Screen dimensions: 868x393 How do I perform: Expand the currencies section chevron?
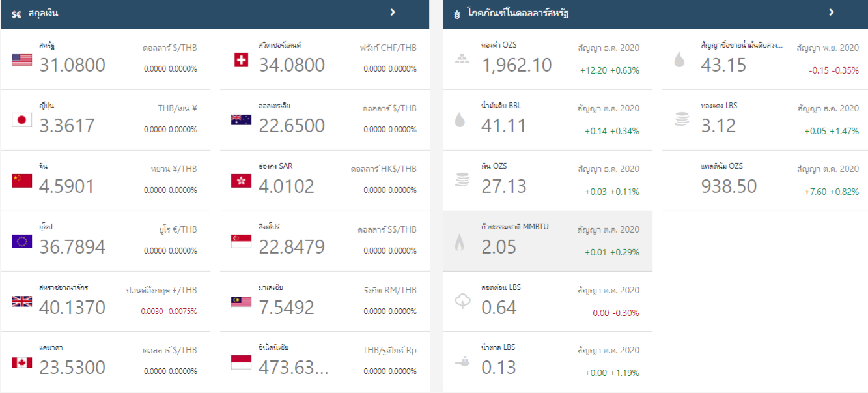coord(393,12)
